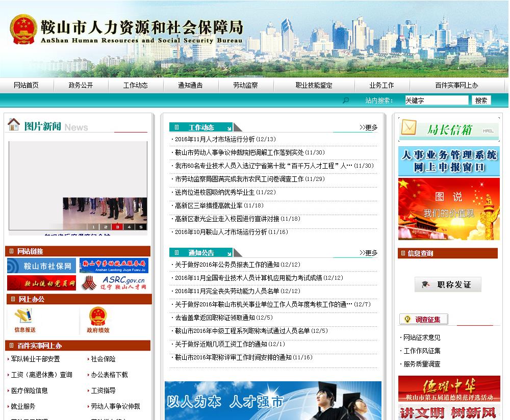Click the 搜索 button
510x420 pixels.
tap(481, 100)
